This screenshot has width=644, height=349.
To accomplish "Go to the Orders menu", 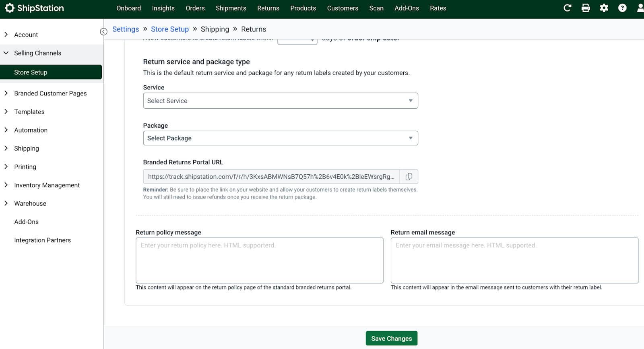I will click(x=195, y=8).
